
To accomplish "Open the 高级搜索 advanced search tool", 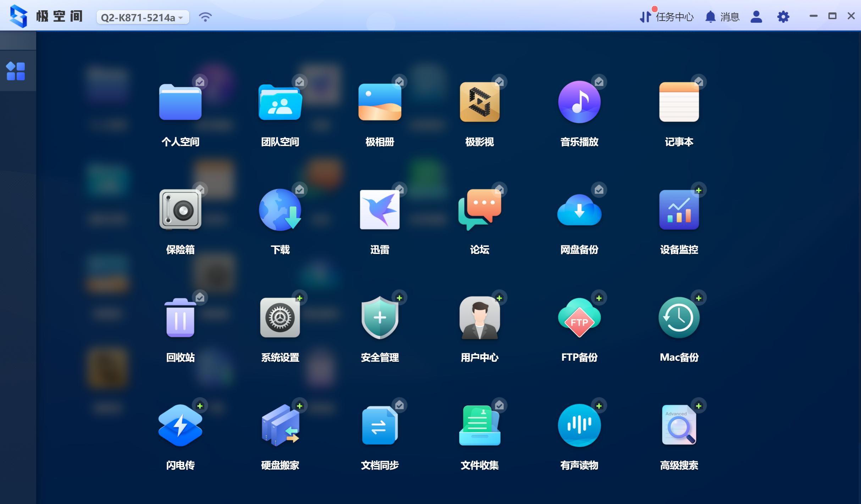I will point(679,426).
